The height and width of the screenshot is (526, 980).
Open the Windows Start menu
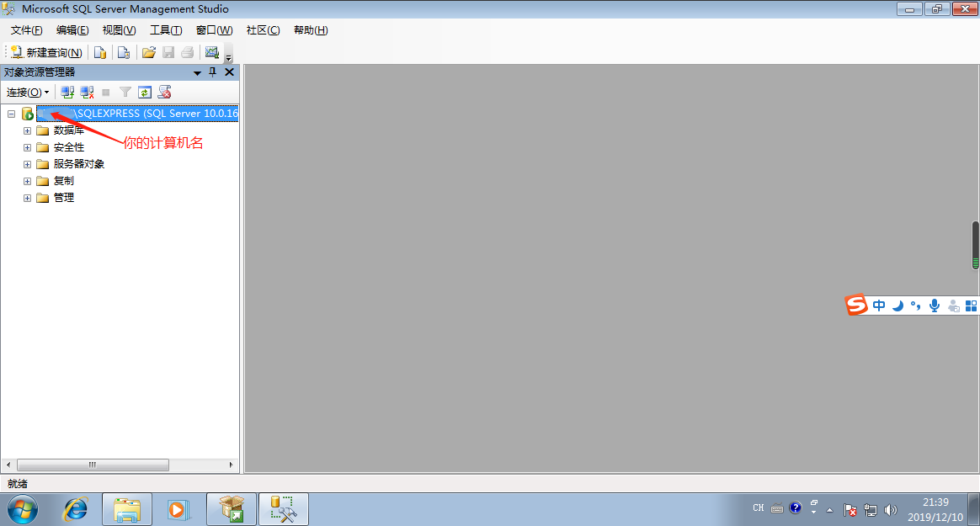tap(23, 509)
